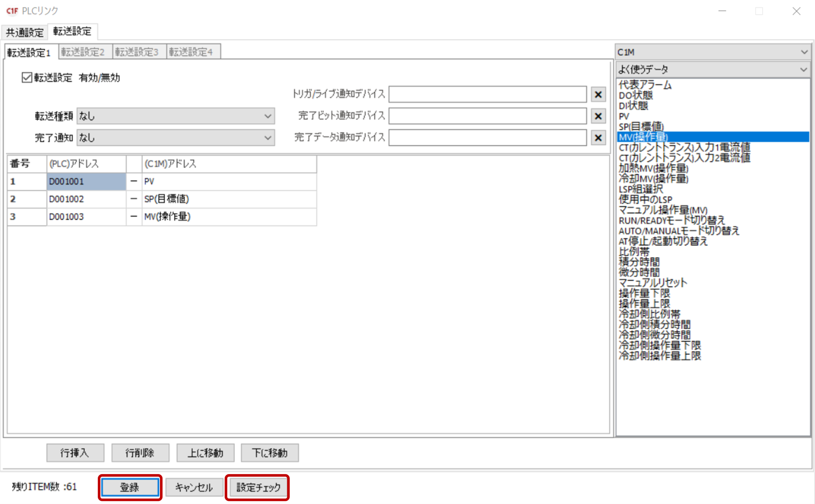Viewport: 815px width, 504px height.
Task: Expand the C1M device dropdown
Action: click(x=712, y=52)
